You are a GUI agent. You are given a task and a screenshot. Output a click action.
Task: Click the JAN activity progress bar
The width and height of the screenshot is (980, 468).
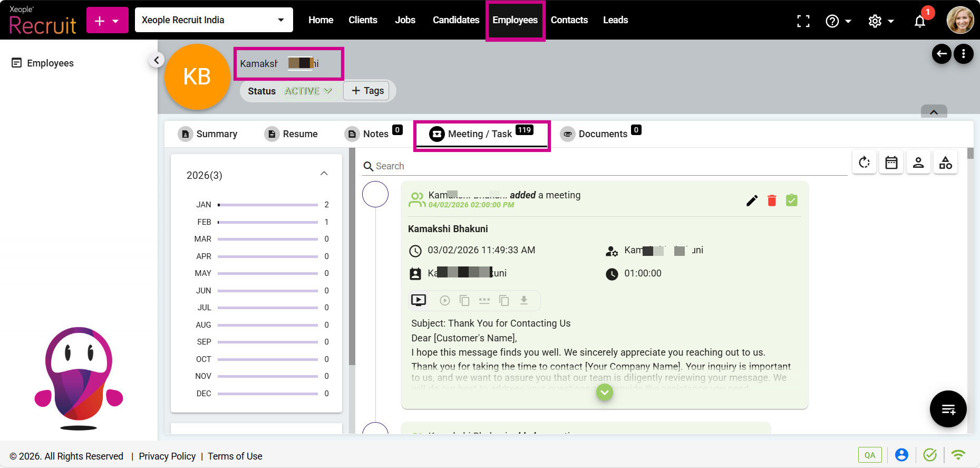pyautogui.click(x=268, y=205)
